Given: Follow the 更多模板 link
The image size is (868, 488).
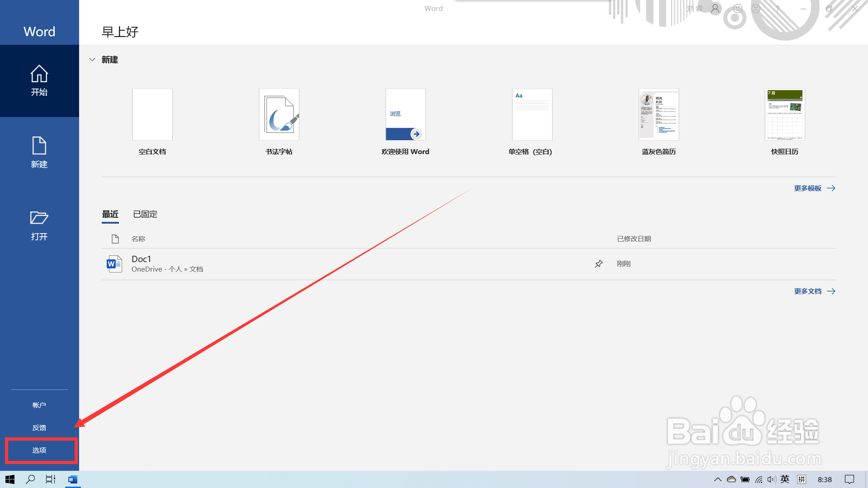Looking at the screenshot, I should click(815, 188).
